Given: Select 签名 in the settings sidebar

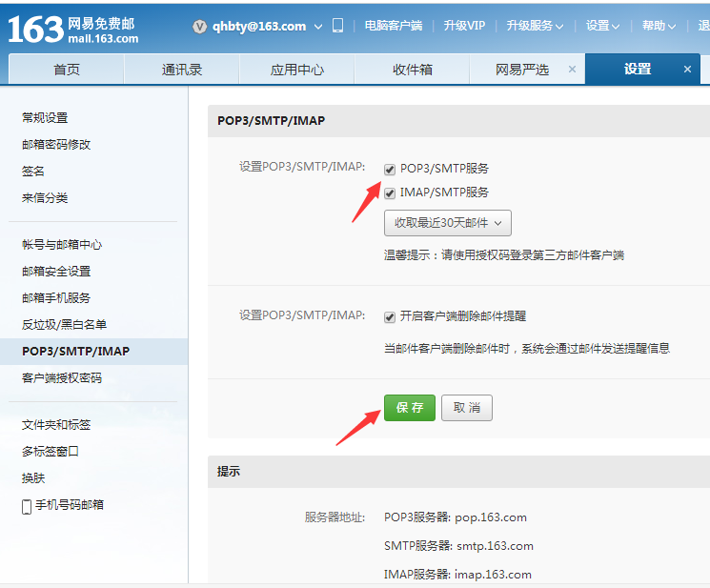Looking at the screenshot, I should 33,172.
